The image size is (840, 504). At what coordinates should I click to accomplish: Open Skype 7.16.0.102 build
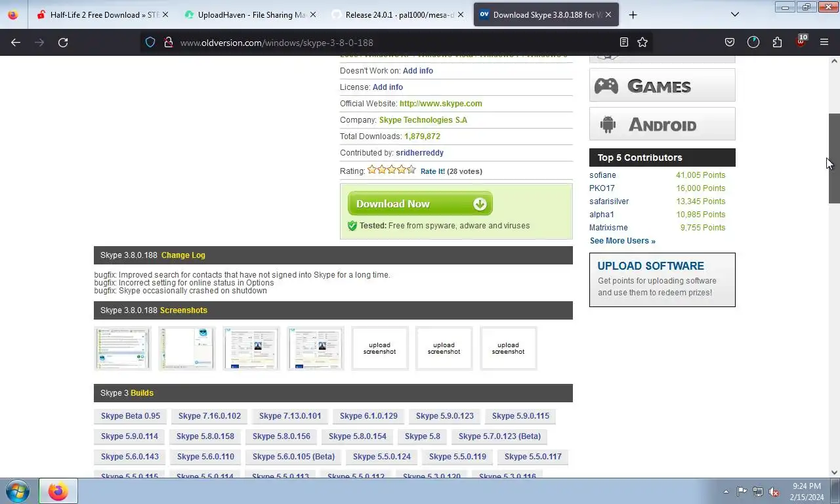tap(209, 416)
